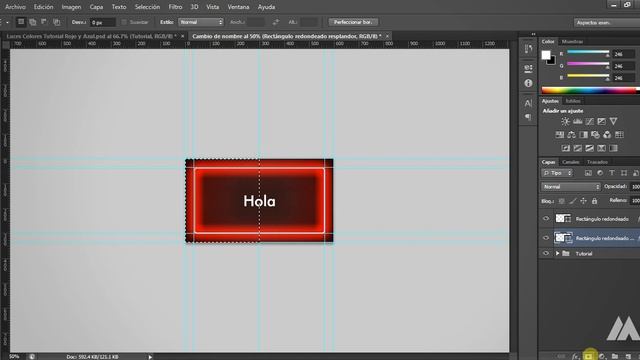Add a Gradient Map adjustment

[x=613, y=148]
